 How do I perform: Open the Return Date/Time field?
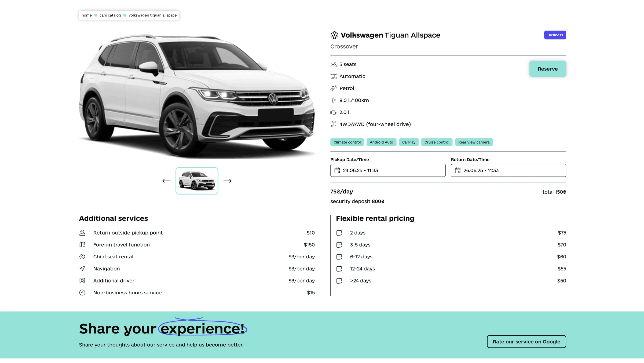click(508, 170)
